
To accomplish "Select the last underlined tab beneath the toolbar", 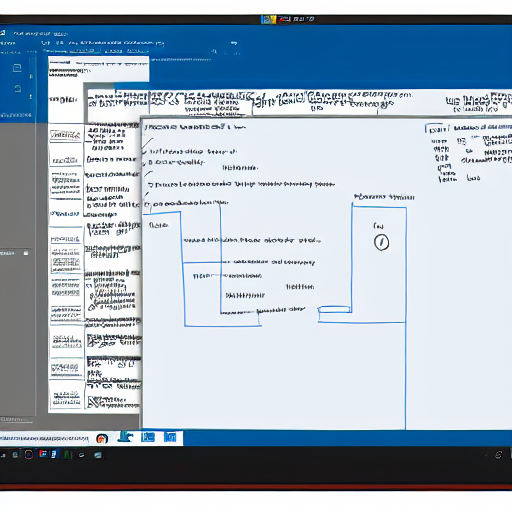I will click(138, 51).
